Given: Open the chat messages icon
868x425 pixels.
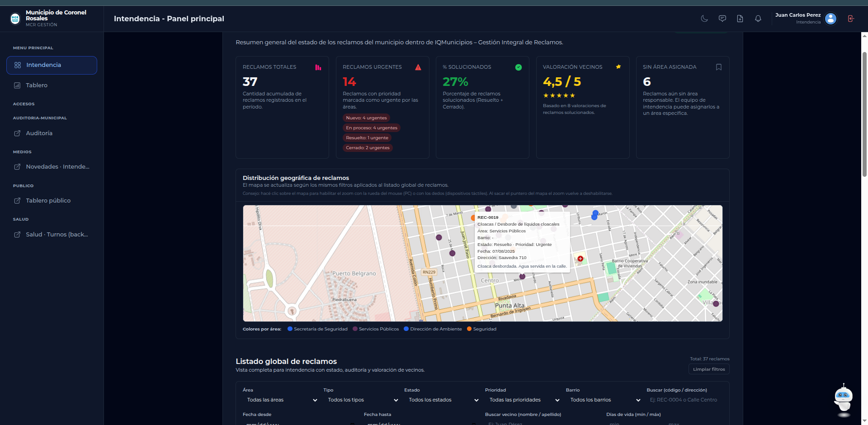Looking at the screenshot, I should [x=722, y=19].
